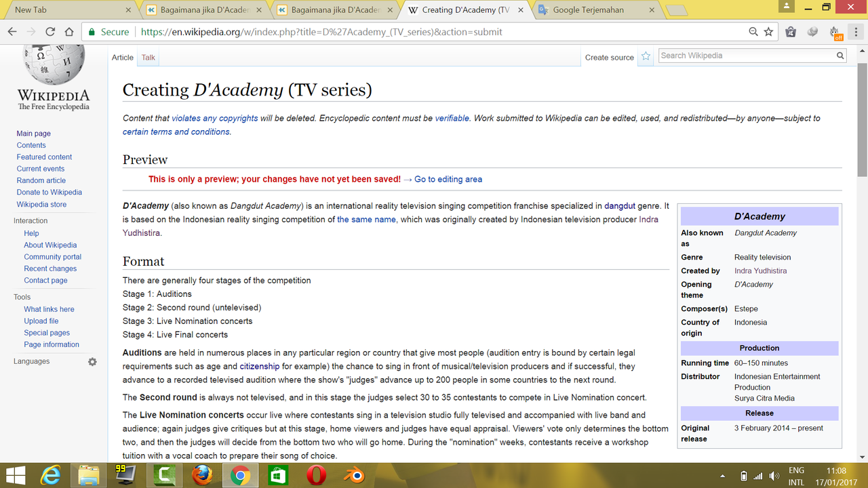868x488 pixels.
Task: Open the shopping bag extension icon
Action: [x=791, y=32]
